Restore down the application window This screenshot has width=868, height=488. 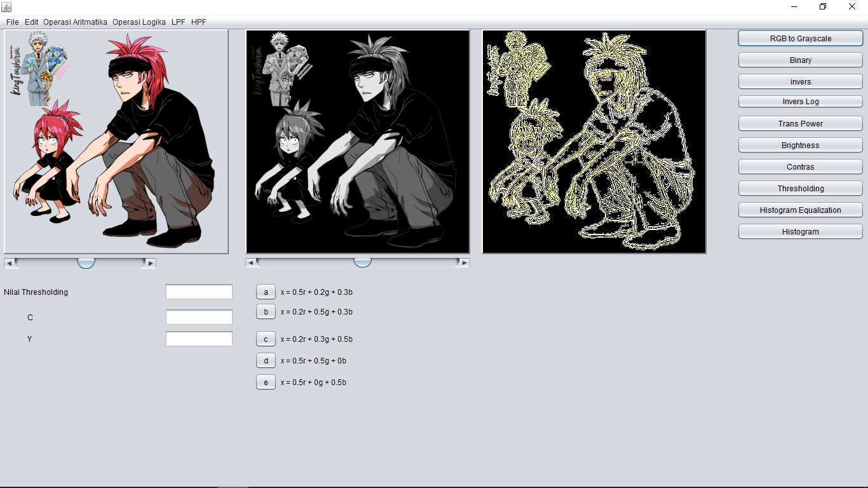(x=823, y=7)
